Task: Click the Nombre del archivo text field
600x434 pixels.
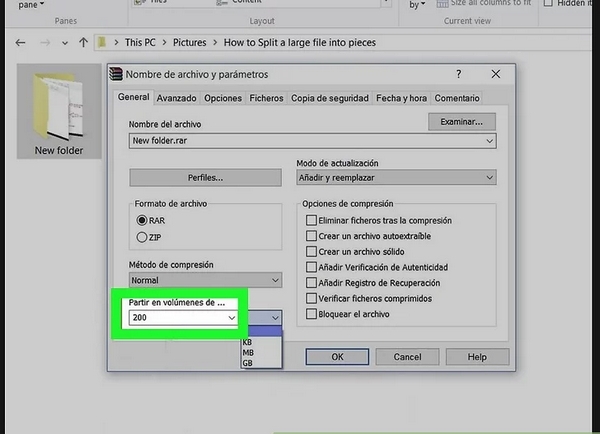Action: tap(300, 141)
